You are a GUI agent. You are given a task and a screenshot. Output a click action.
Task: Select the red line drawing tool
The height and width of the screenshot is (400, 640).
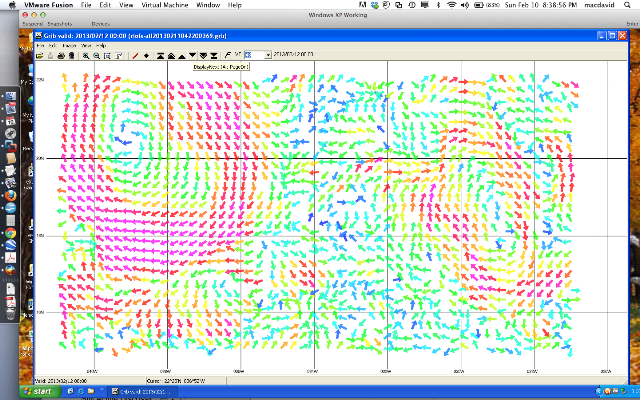tap(135, 56)
